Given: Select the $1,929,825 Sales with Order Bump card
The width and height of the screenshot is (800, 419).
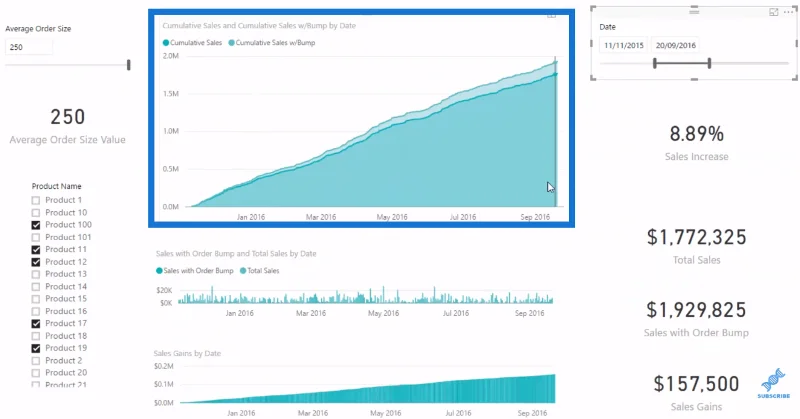Looking at the screenshot, I should [696, 319].
